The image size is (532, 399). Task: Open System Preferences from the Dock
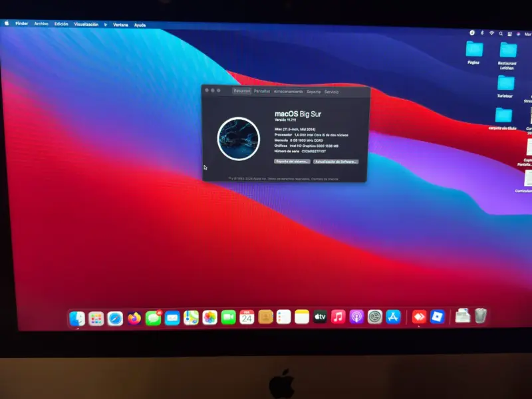click(x=375, y=317)
